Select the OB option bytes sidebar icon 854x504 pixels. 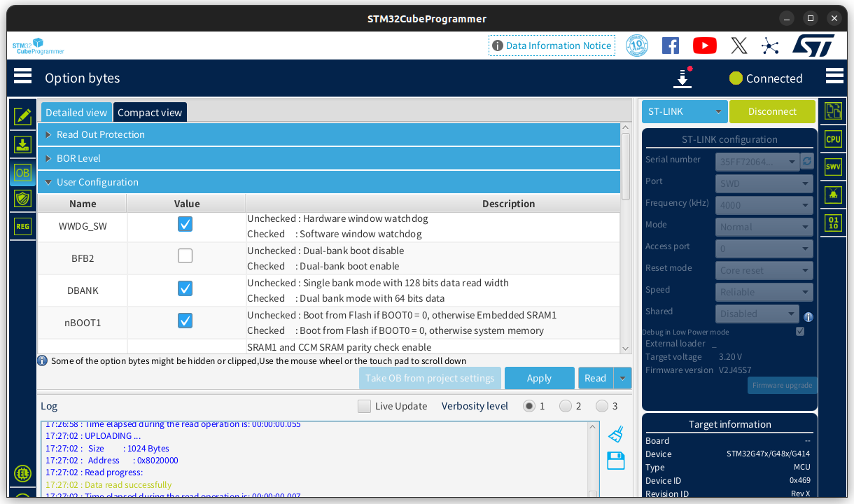point(23,172)
